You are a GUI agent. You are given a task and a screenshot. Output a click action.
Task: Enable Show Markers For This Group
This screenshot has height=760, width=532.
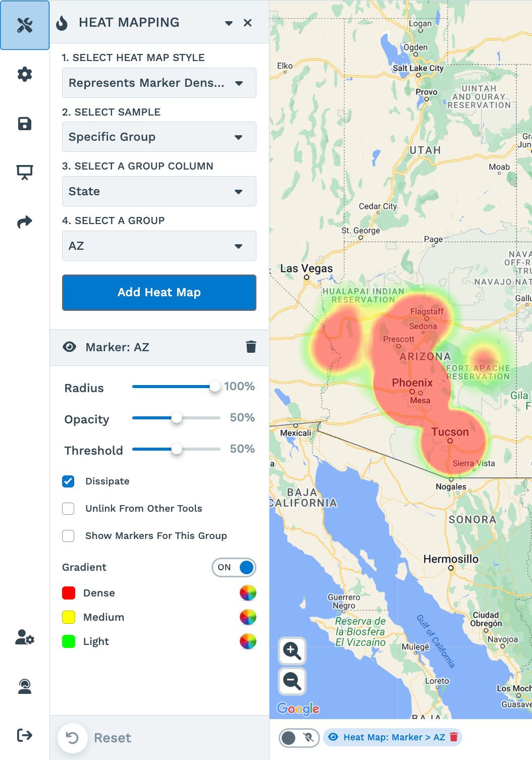coord(68,536)
